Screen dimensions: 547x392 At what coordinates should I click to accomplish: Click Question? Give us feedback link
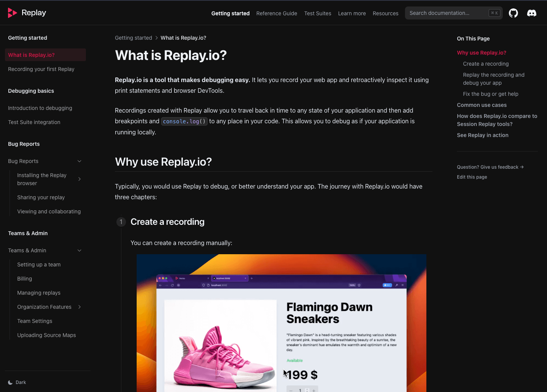point(490,167)
